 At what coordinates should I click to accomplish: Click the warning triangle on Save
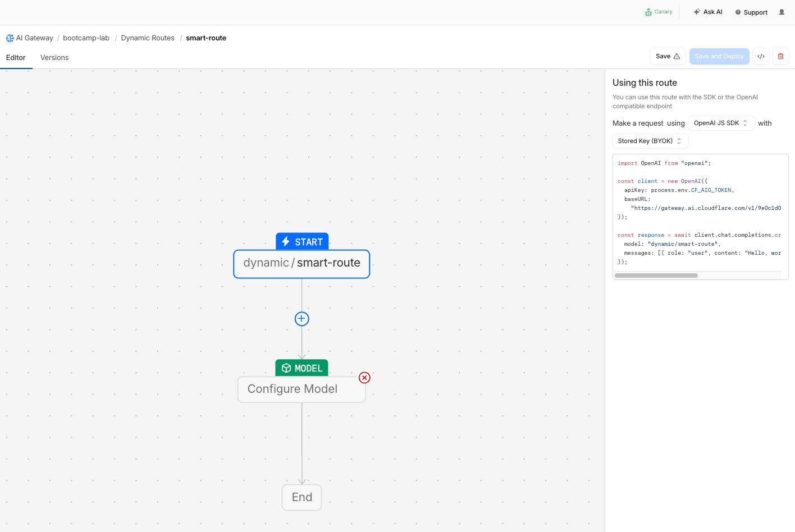677,57
